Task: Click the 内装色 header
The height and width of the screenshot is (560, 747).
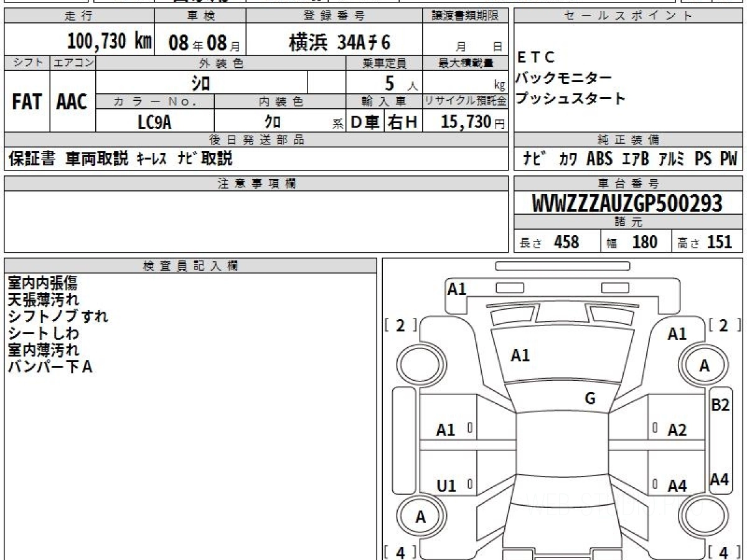Action: (x=280, y=101)
